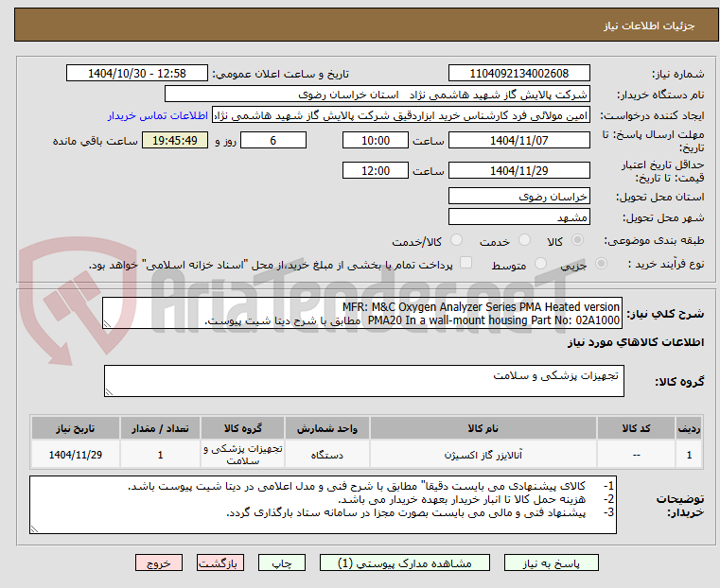The image size is (720, 588).
Task: Select the کالا/خدمت radio button
Action: point(456,240)
